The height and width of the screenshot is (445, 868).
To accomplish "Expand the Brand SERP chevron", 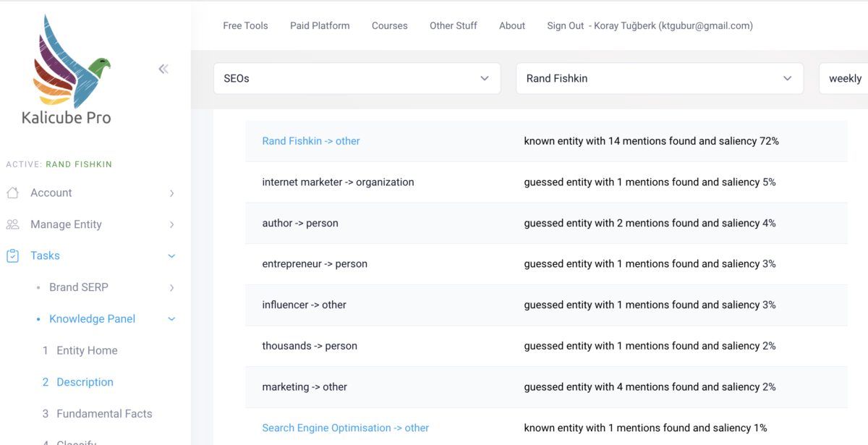I will [x=171, y=288].
